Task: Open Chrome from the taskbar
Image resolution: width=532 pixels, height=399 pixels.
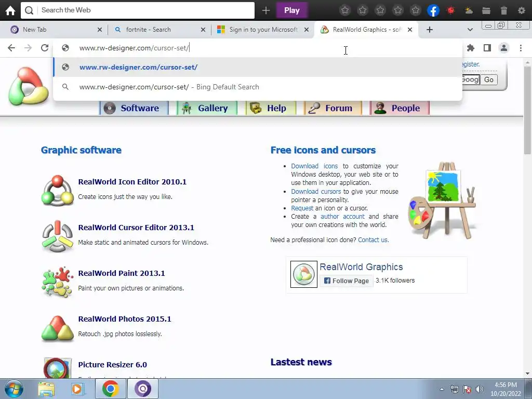Action: [110, 389]
